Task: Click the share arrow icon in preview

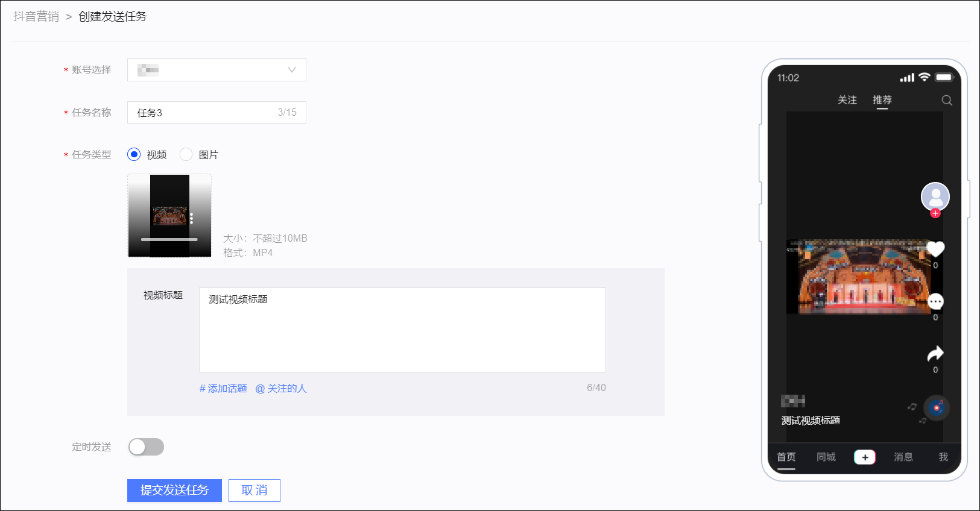Action: click(x=935, y=354)
